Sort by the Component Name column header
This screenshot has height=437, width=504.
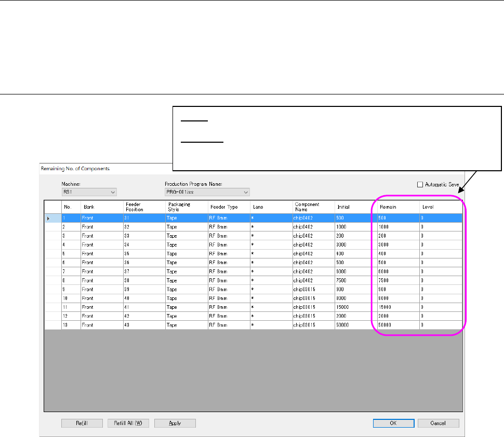(x=313, y=207)
